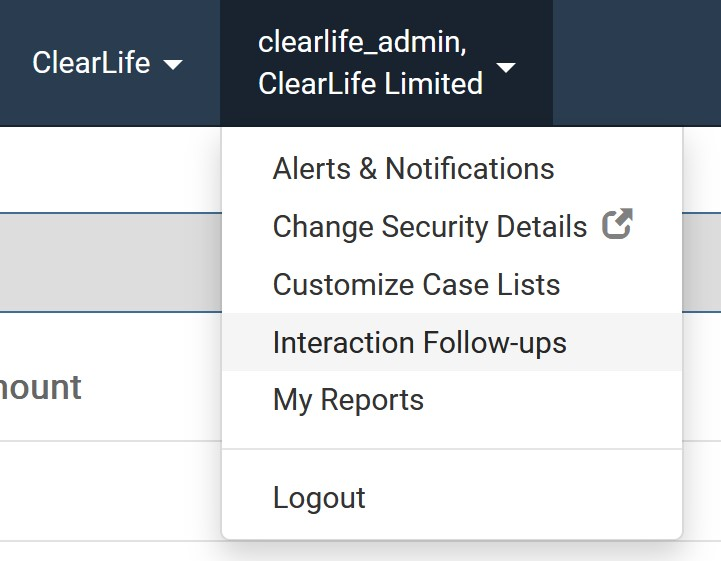721x561 pixels.
Task: Click the empty navbar area right of user menu
Action: (x=637, y=63)
